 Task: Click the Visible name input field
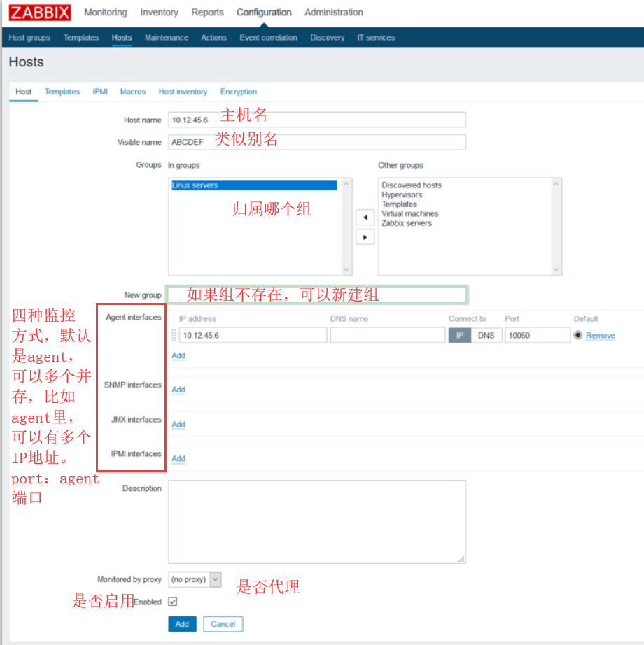click(317, 142)
